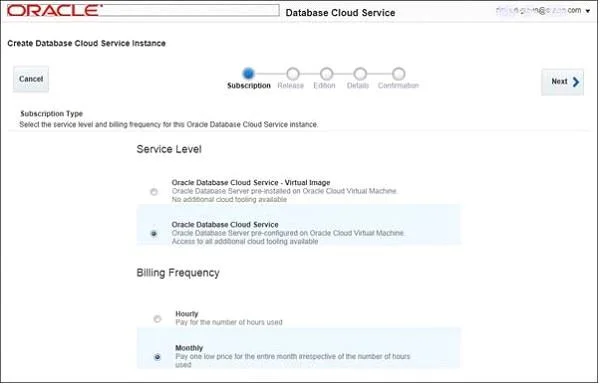Choose the Hourly billing radio button
The width and height of the screenshot is (600, 385).
[157, 319]
